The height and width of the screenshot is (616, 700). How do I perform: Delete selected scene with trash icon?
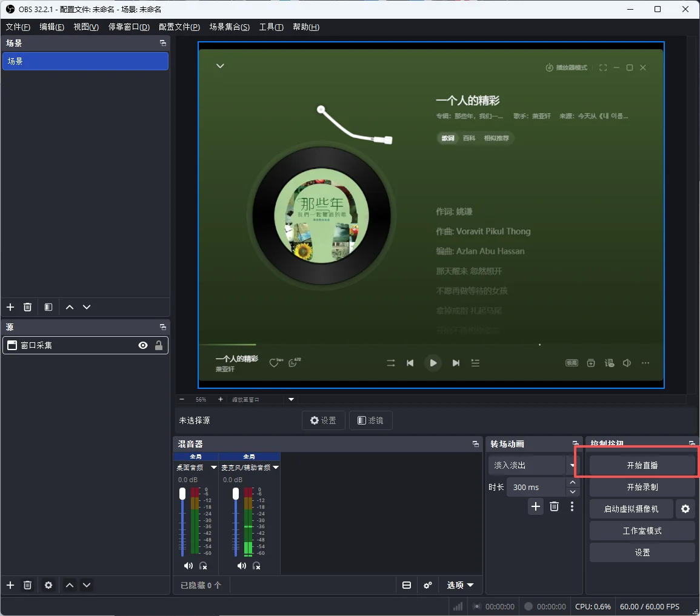point(28,307)
